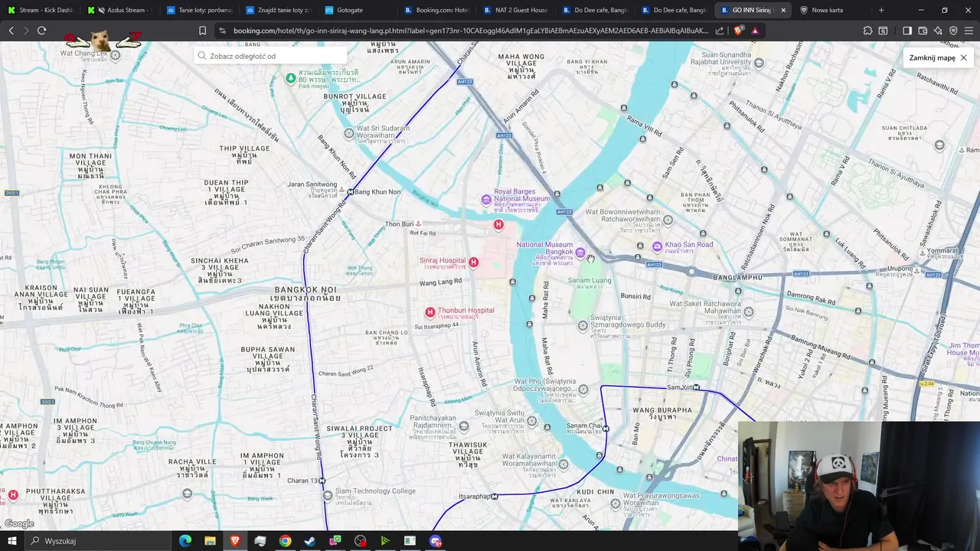Click Świątynia Szmaragdowego Buddy marker
980x551 pixels.
click(583, 326)
